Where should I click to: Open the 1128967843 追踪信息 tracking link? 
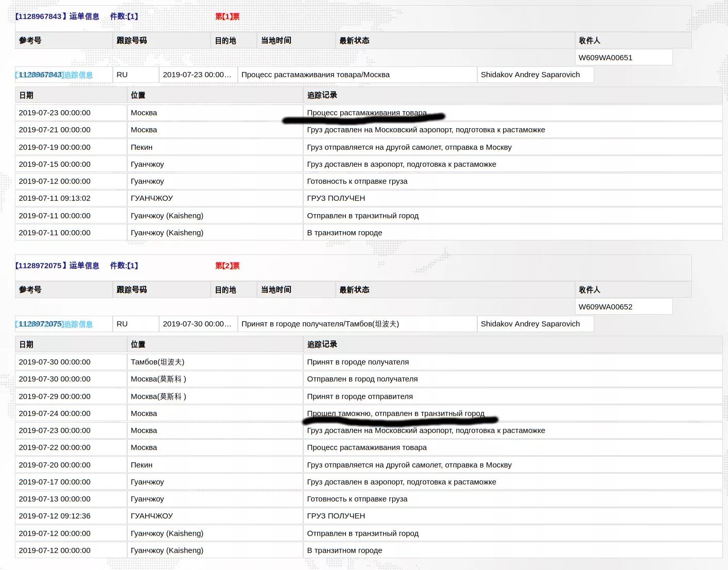(x=54, y=75)
